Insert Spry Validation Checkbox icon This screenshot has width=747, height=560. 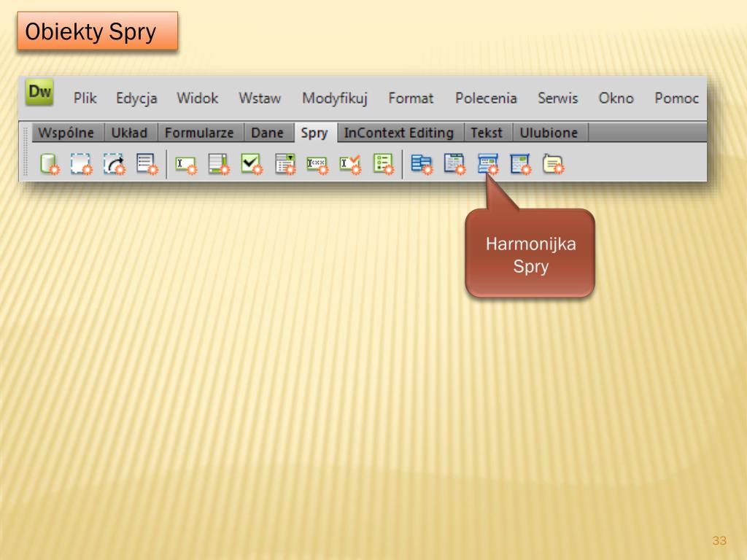click(x=252, y=164)
